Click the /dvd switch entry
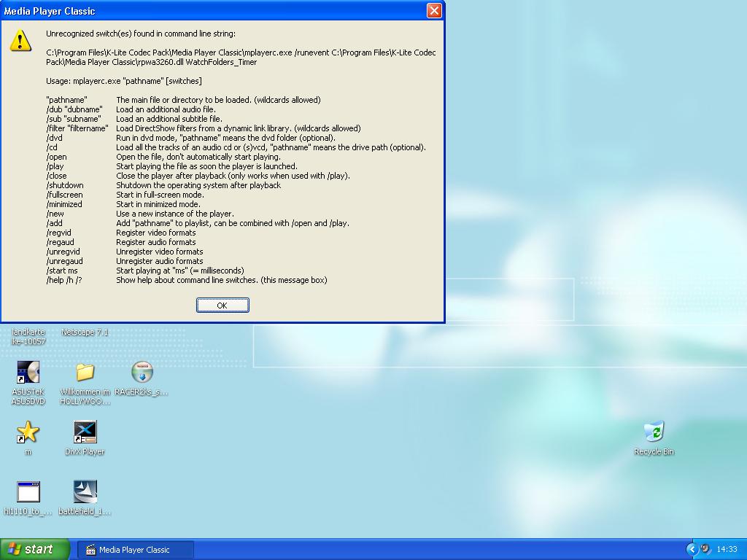Viewport: 747px width, 560px height. 54,138
